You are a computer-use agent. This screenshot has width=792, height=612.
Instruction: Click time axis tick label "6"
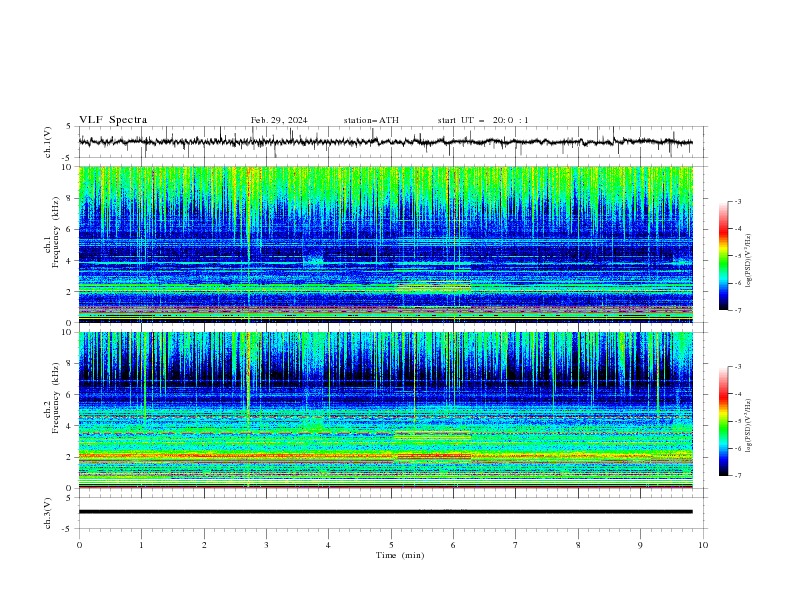[x=453, y=545]
